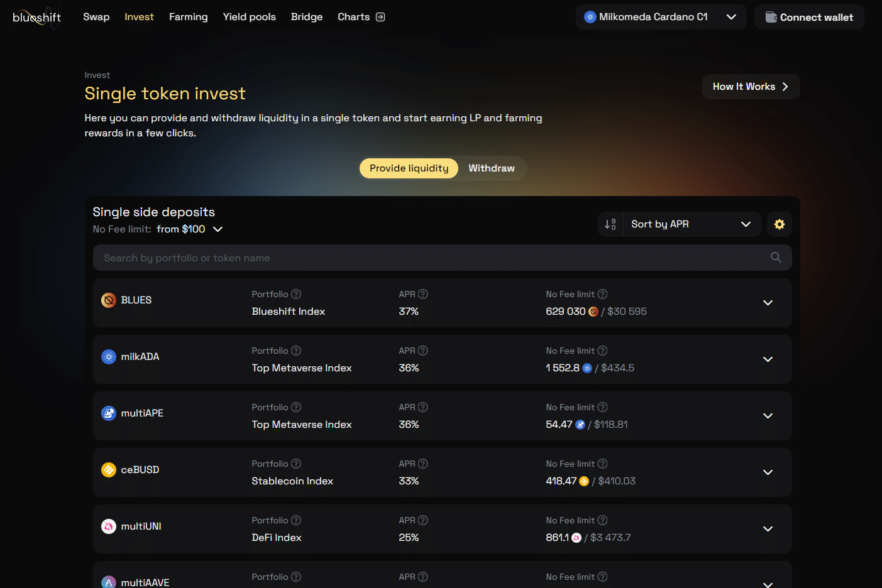
Task: Select Provide liquidity tab
Action: pos(409,168)
